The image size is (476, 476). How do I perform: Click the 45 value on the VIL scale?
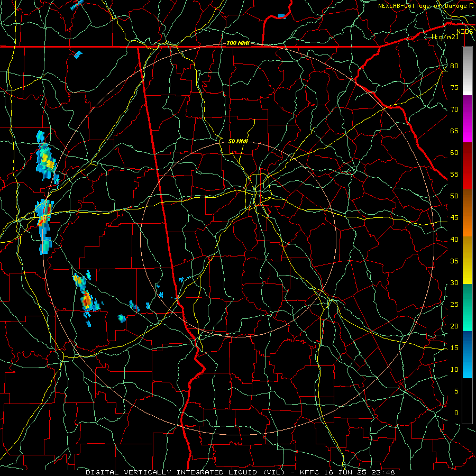tap(454, 218)
